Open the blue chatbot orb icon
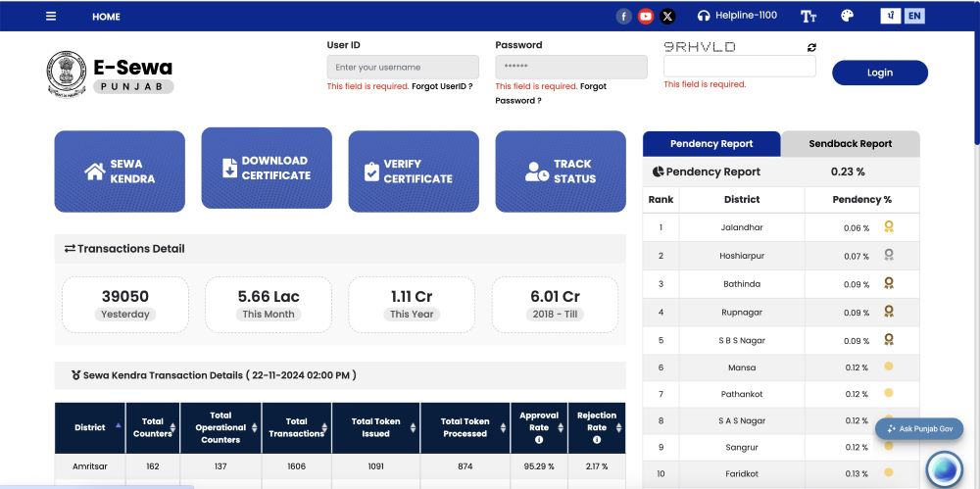980x489 pixels. [x=944, y=469]
